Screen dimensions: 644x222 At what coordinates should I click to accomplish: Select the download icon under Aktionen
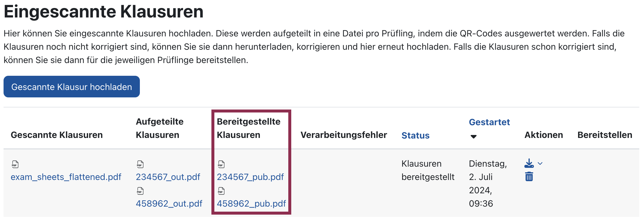pos(529,163)
